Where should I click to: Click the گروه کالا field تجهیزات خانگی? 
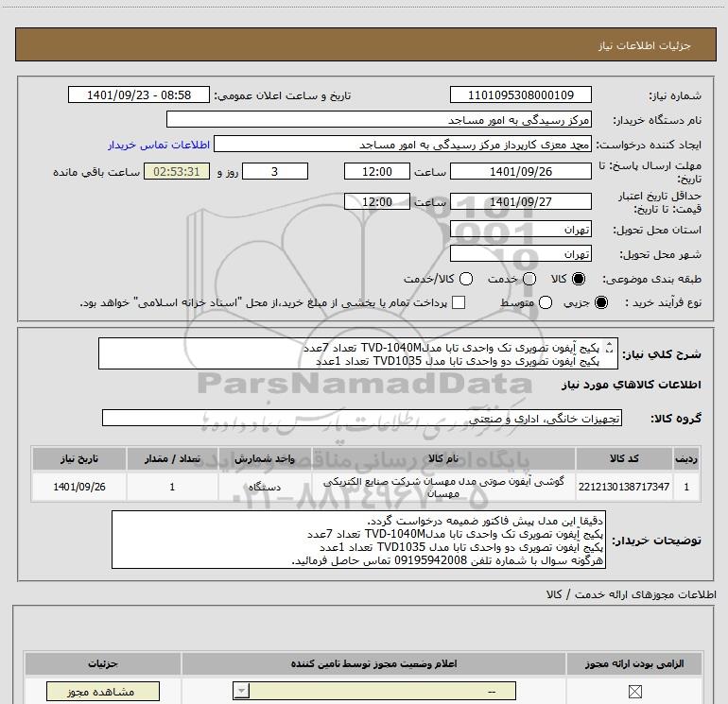[362, 419]
